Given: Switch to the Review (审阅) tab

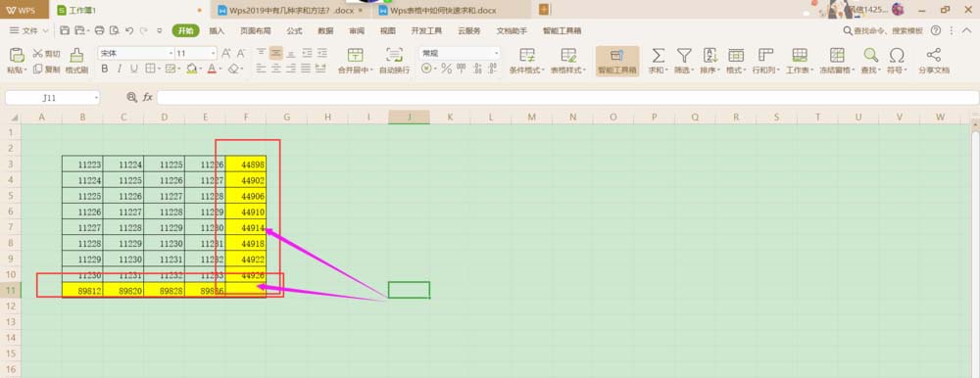Looking at the screenshot, I should click(357, 30).
